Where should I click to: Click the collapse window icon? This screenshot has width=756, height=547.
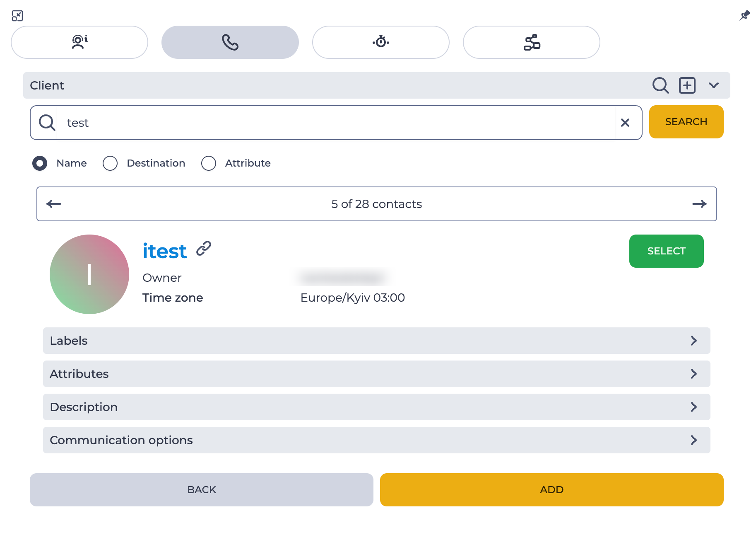click(x=17, y=16)
